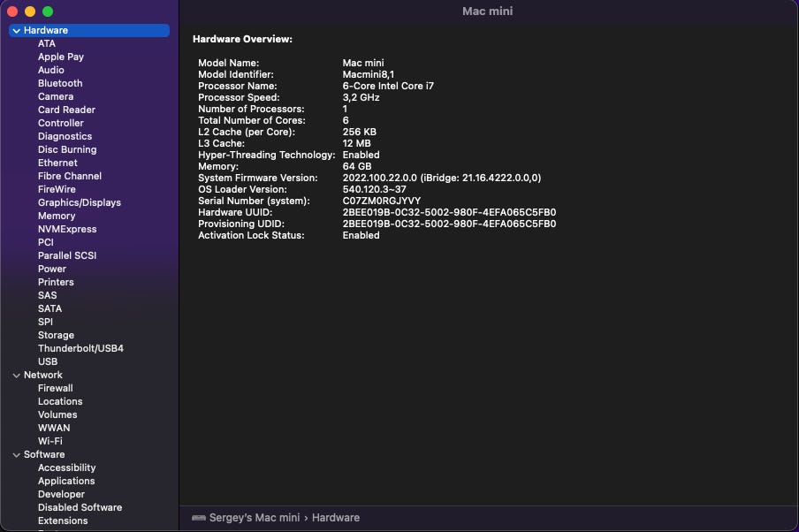Click the 3,2 GHz processor speed value
Image resolution: width=799 pixels, height=532 pixels.
(361, 97)
